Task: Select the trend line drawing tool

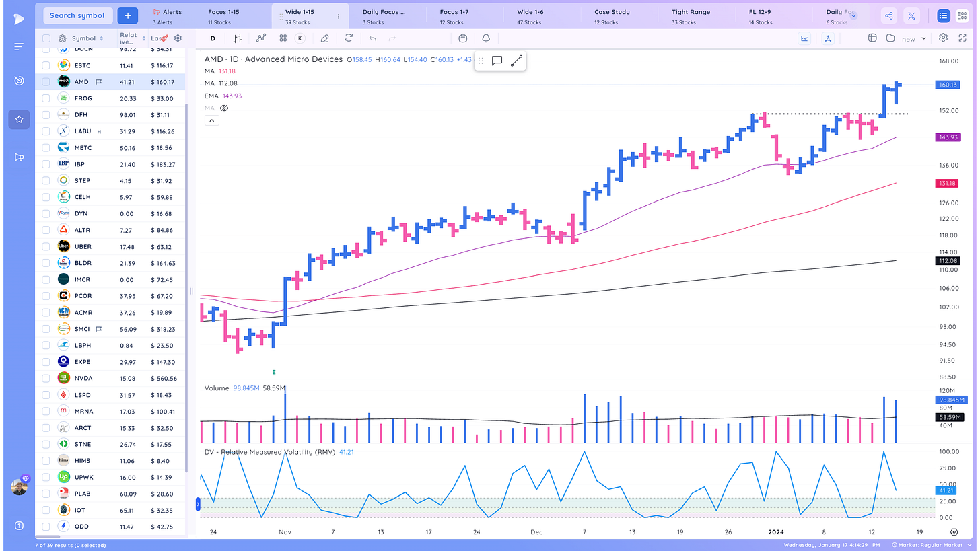Action: pos(516,61)
